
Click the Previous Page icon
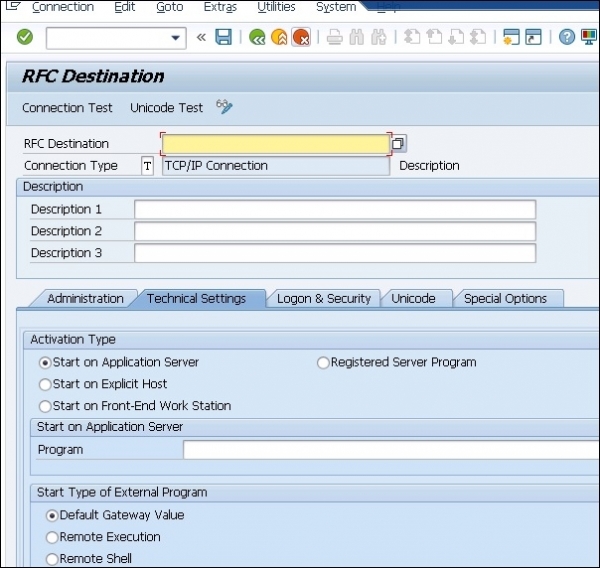click(x=434, y=37)
